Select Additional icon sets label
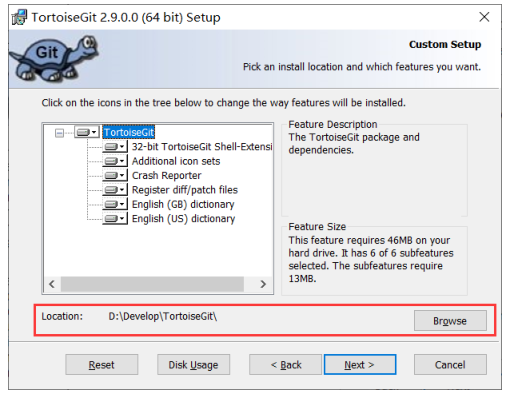The image size is (511, 394). [176, 161]
